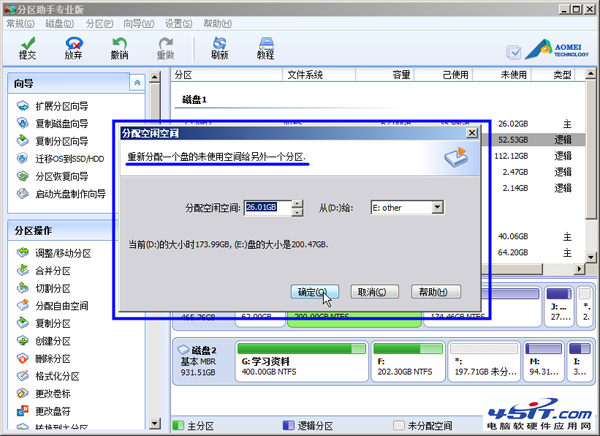Viewport: 600px width, 436px height.
Task: Confirm dialog with 确定(O) button
Action: 315,292
